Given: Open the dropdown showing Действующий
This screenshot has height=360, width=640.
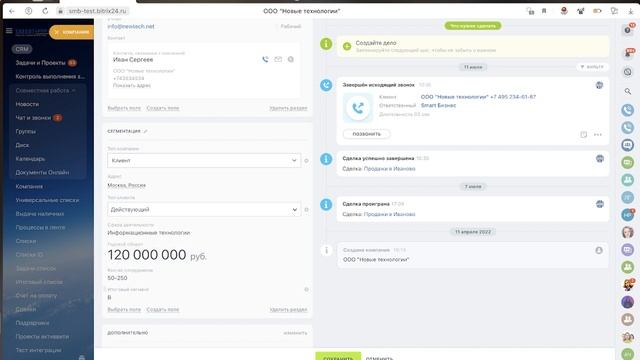Looking at the screenshot, I should (x=204, y=209).
